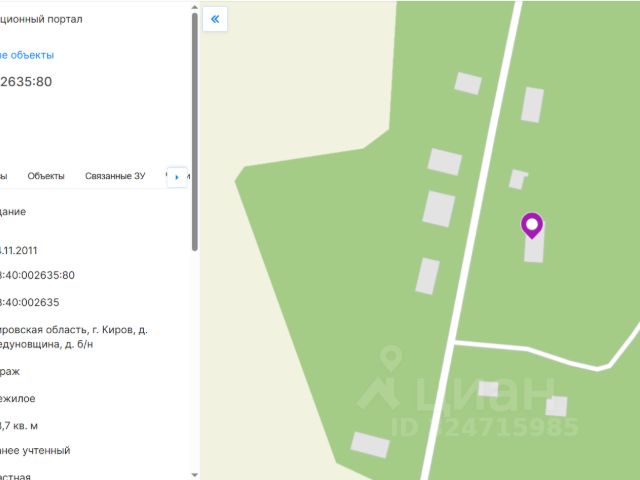Image resolution: width=640 pixels, height=480 pixels.
Task: Select the building under the purple pin
Action: pyautogui.click(x=534, y=249)
